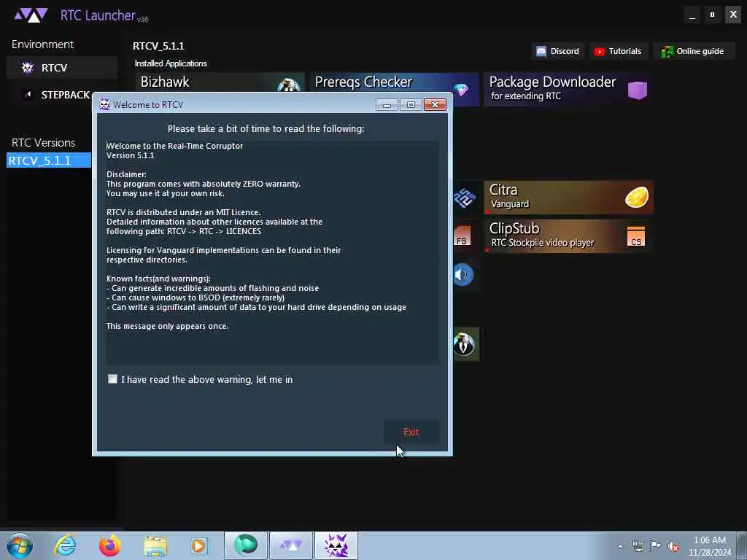Click the purple cube Package Downloader icon
The width and height of the screenshot is (747, 560).
coord(637,90)
